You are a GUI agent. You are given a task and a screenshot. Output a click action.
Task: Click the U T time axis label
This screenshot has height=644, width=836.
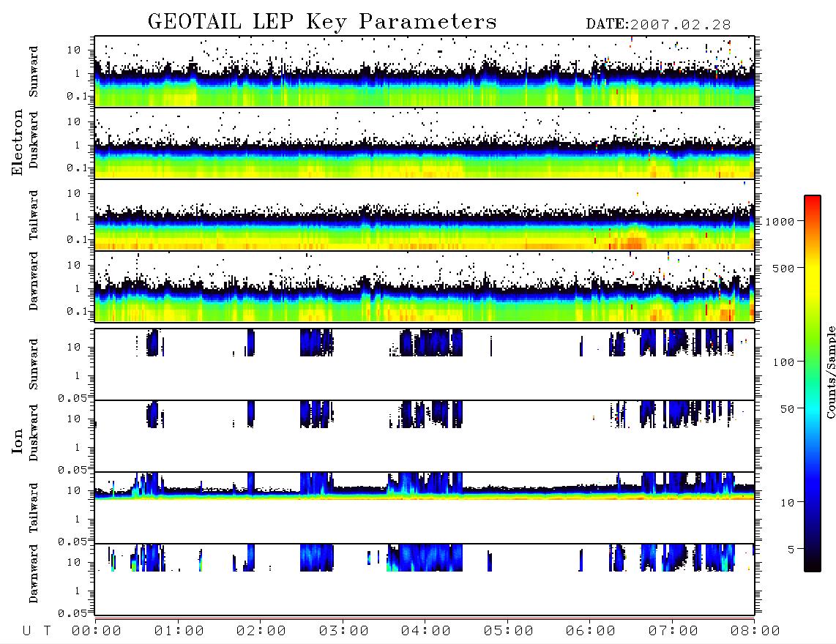(x=37, y=631)
